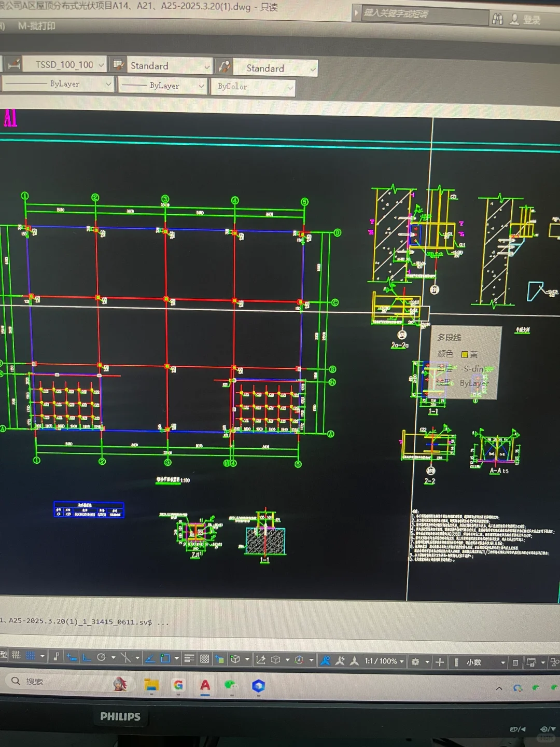Toggle infer constraints icon in status bar
This screenshot has height=747, width=560.
tap(57, 656)
